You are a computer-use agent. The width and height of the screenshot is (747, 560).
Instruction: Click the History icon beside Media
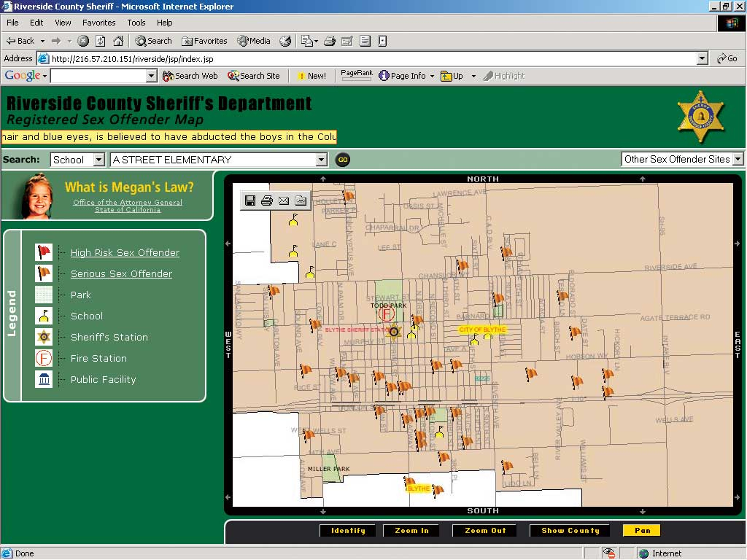coord(285,41)
